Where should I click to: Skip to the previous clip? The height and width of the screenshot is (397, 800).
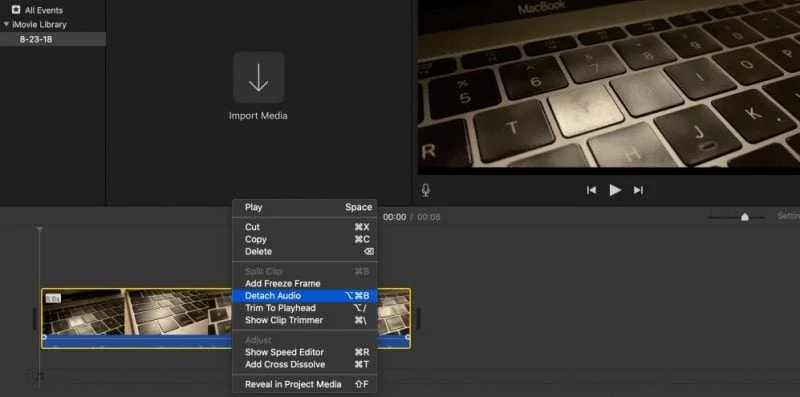pos(591,190)
